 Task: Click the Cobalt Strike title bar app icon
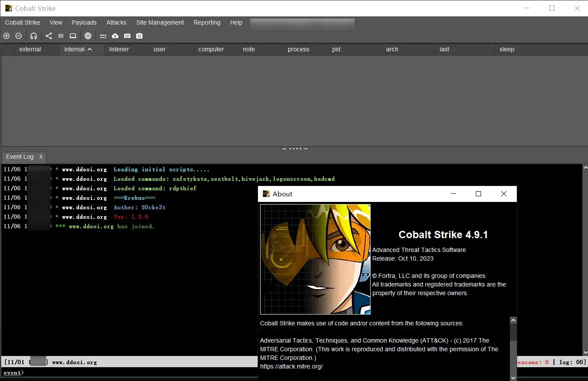[x=9, y=8]
